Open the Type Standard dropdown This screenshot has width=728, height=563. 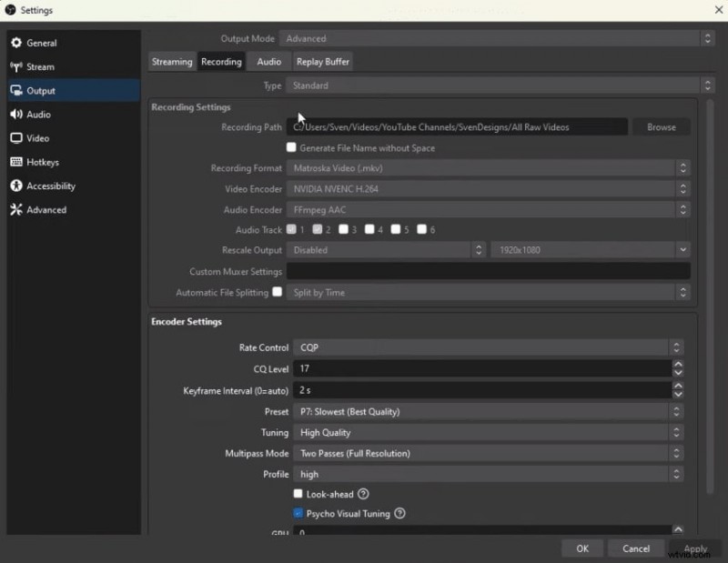click(500, 85)
